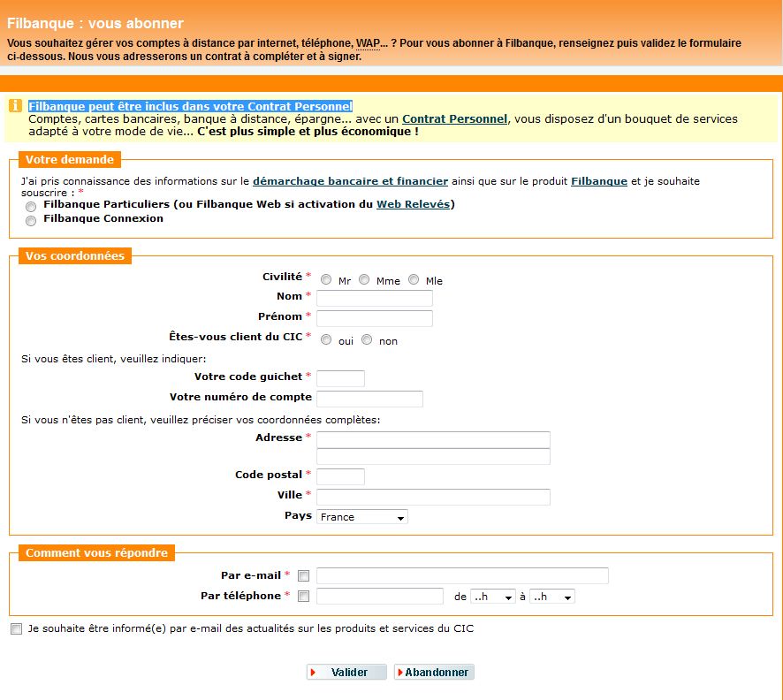Focus the Nom input field

[x=375, y=298]
